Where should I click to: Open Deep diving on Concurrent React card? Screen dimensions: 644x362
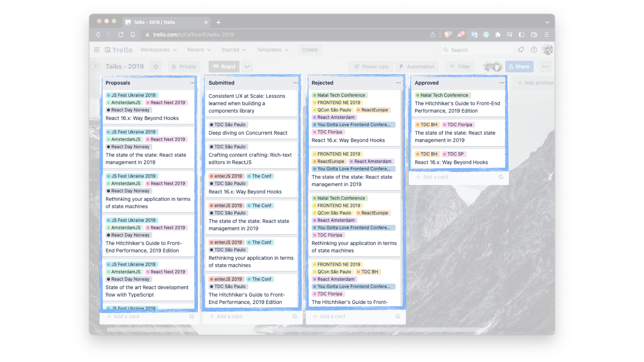(251, 129)
